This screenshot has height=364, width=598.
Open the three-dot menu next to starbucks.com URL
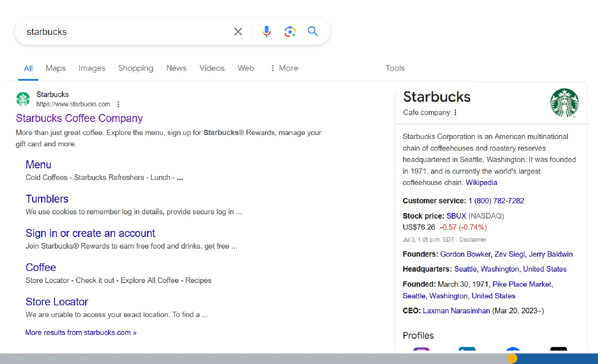118,104
